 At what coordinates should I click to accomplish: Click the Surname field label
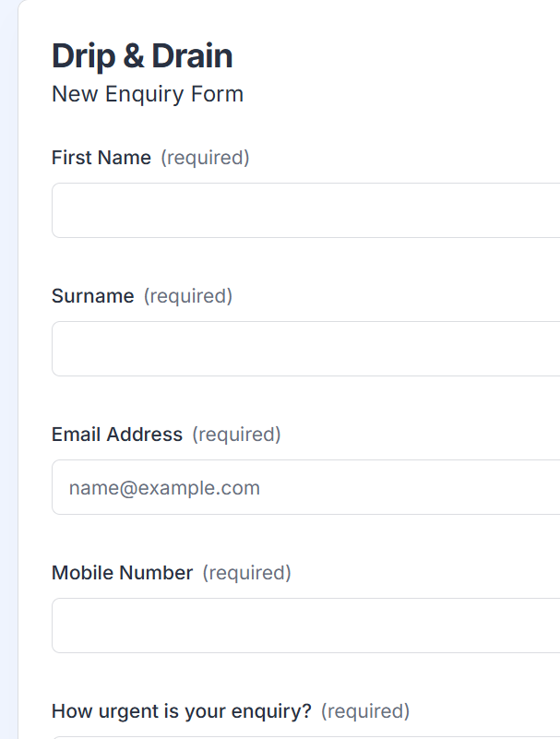coord(93,296)
